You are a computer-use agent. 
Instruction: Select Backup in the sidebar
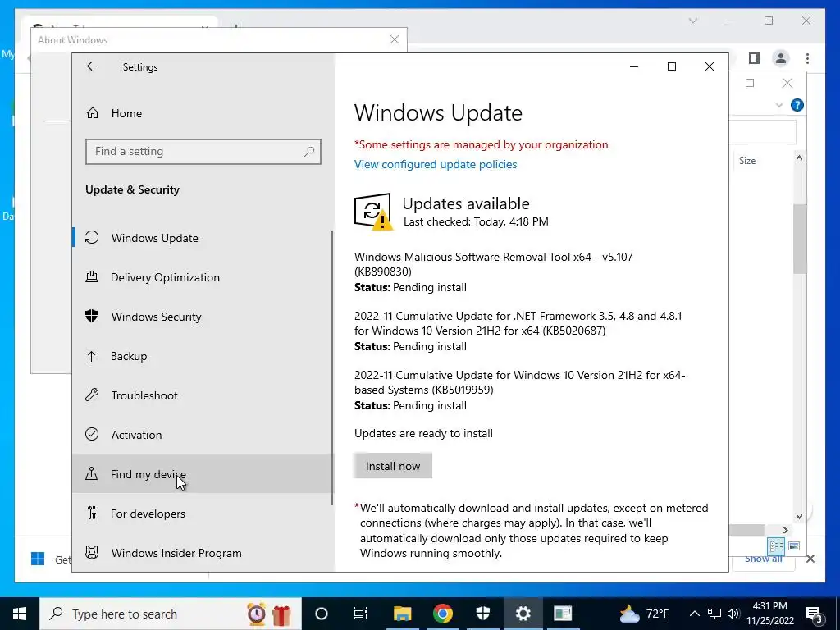pyautogui.click(x=203, y=356)
